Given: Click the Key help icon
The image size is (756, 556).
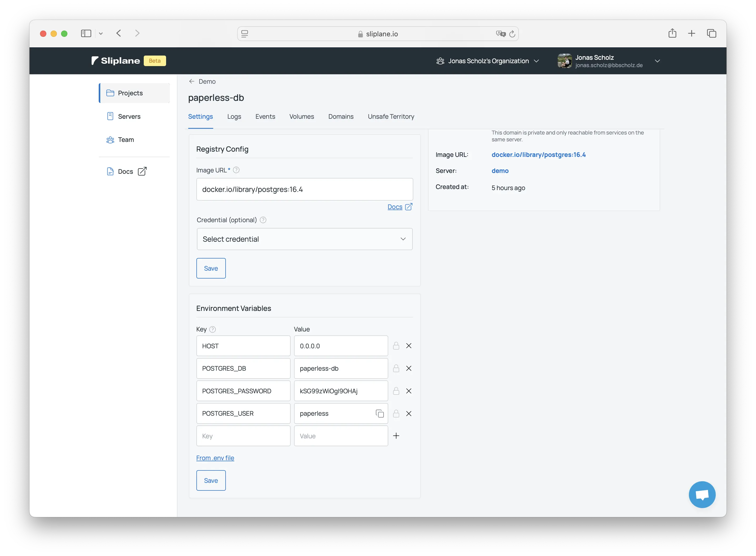Looking at the screenshot, I should [x=213, y=329].
